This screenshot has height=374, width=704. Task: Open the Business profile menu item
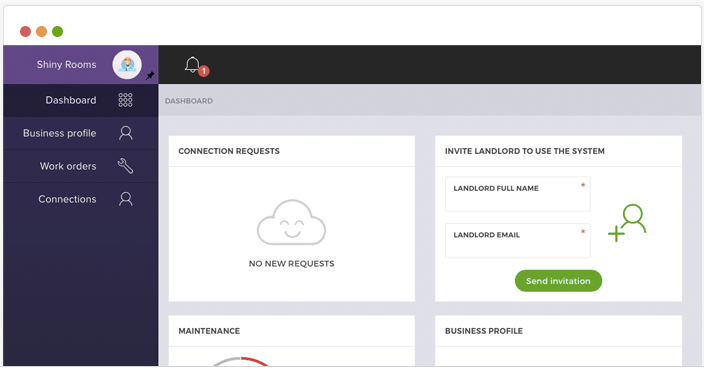pyautogui.click(x=81, y=133)
